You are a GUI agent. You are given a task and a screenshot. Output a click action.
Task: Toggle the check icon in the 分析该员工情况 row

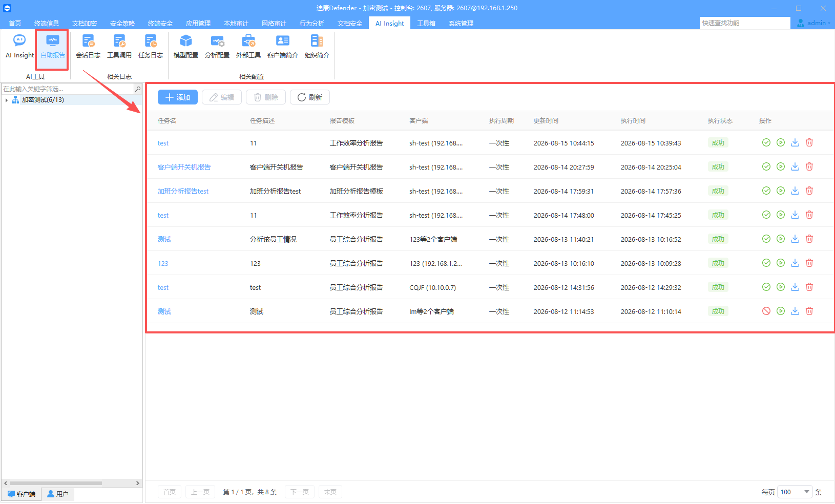(766, 239)
